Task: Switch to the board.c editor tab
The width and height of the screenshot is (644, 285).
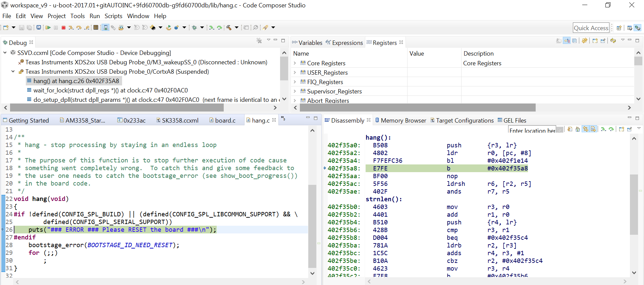Action: coord(222,120)
